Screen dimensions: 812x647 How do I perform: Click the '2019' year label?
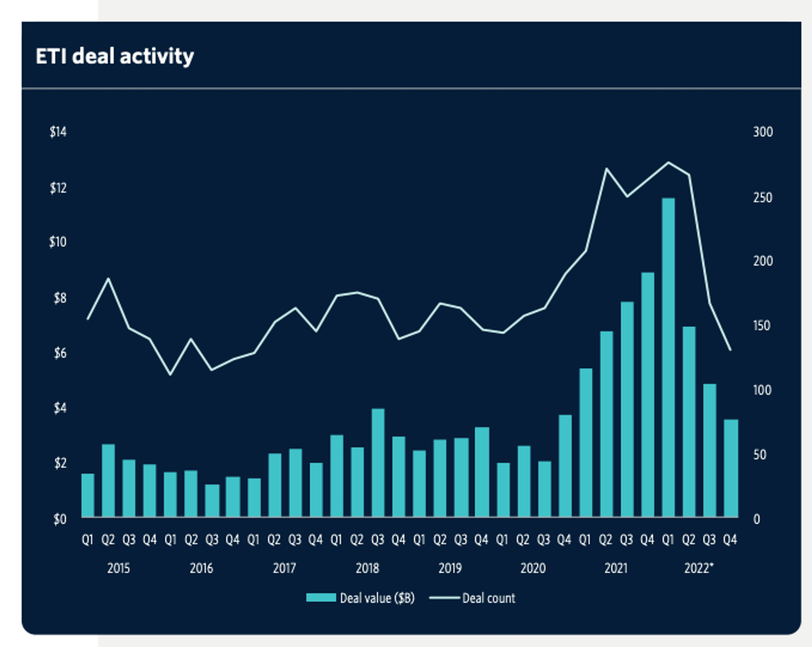(450, 568)
